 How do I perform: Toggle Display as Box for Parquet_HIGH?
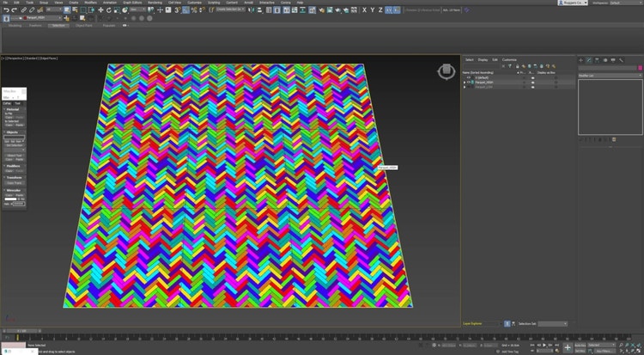pyautogui.click(x=554, y=83)
